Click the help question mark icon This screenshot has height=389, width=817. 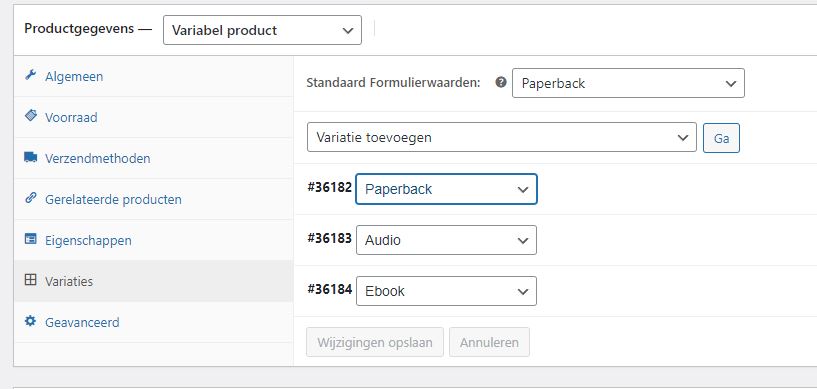501,82
